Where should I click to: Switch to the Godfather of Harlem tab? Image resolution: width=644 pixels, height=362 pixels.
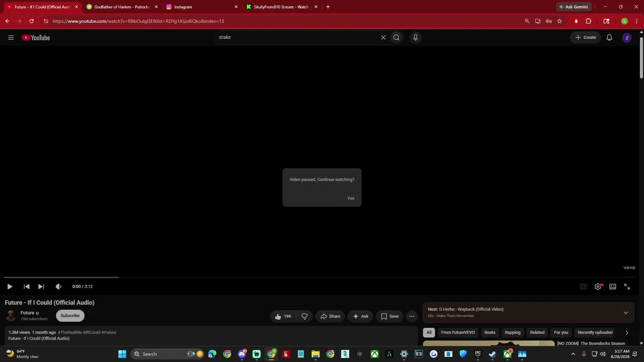[122, 7]
